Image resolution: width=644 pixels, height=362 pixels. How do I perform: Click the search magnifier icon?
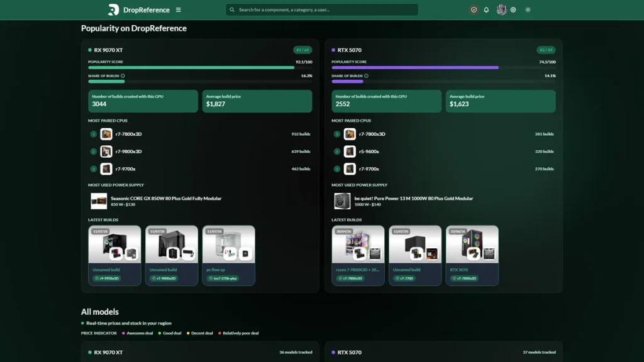232,10
